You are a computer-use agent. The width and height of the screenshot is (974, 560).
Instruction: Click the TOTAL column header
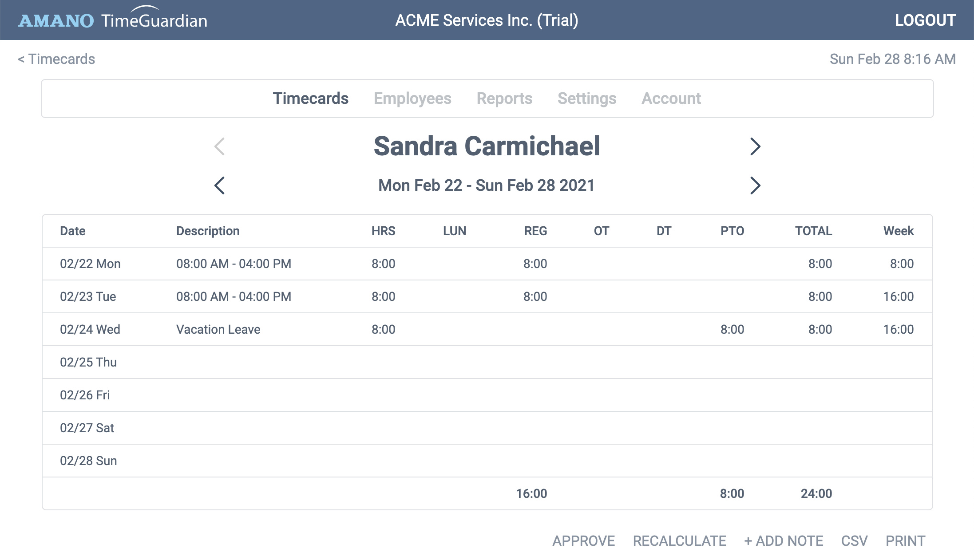coord(813,231)
